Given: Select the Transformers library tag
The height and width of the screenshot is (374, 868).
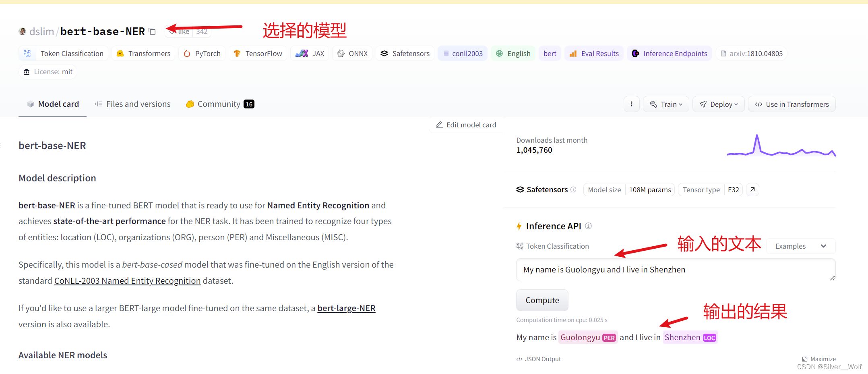Looking at the screenshot, I should 143,54.
